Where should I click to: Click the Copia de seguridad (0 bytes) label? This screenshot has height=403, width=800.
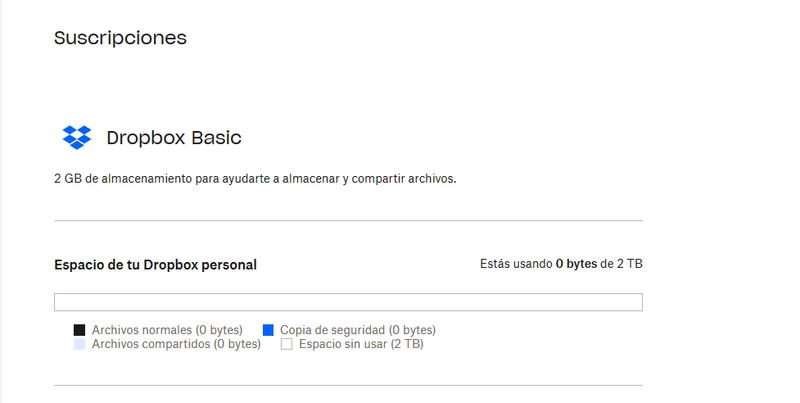[358, 330]
